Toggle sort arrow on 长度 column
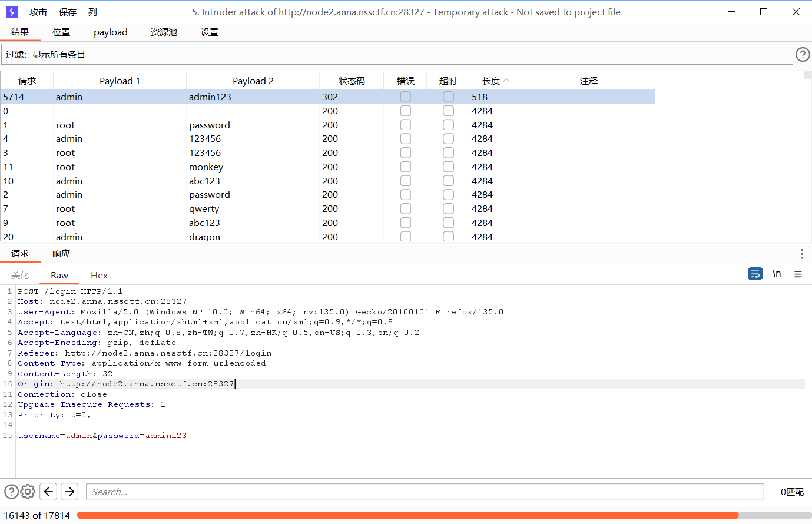Screen dimensions: 812x524 [506, 81]
